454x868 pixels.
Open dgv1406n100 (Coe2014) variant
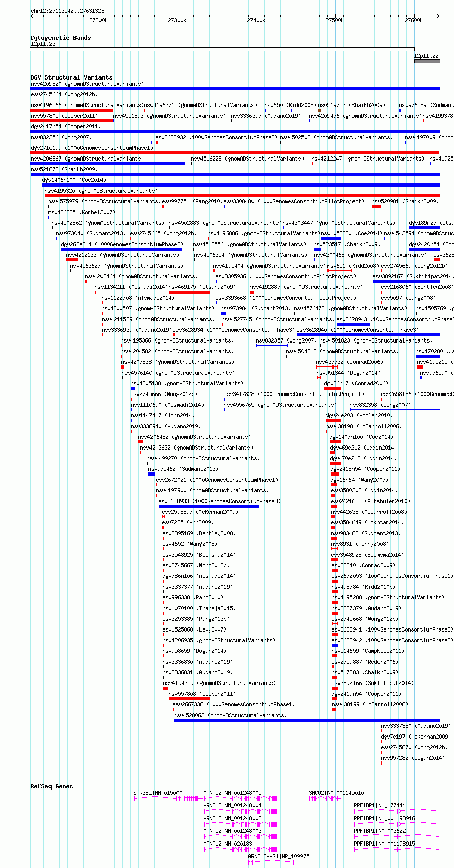tap(74, 180)
